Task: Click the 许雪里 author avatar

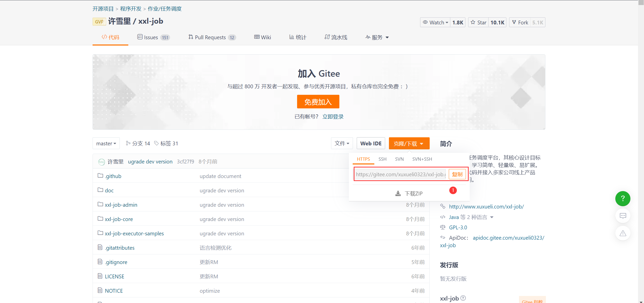Action: (x=101, y=162)
